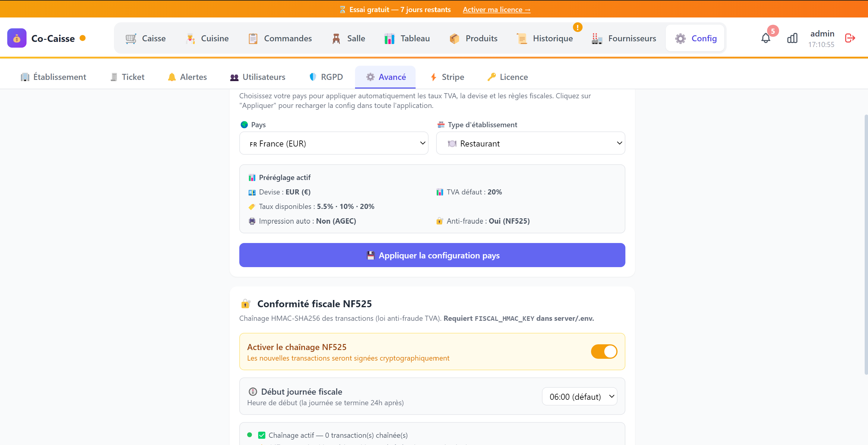Click the notification bell icon
The width and height of the screenshot is (868, 445).
(x=766, y=38)
